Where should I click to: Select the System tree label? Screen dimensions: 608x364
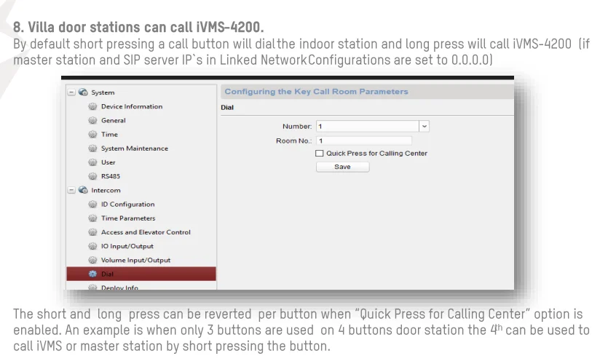103,92
